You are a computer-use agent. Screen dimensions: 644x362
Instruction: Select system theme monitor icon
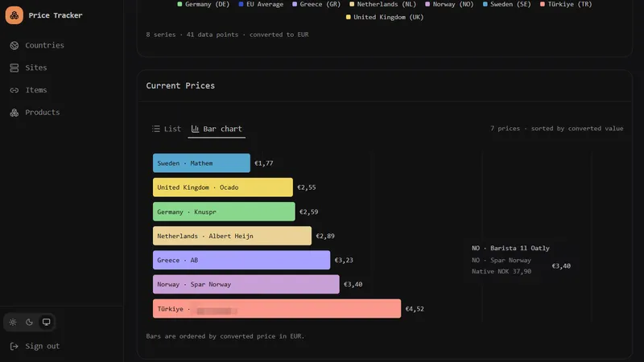click(47, 323)
